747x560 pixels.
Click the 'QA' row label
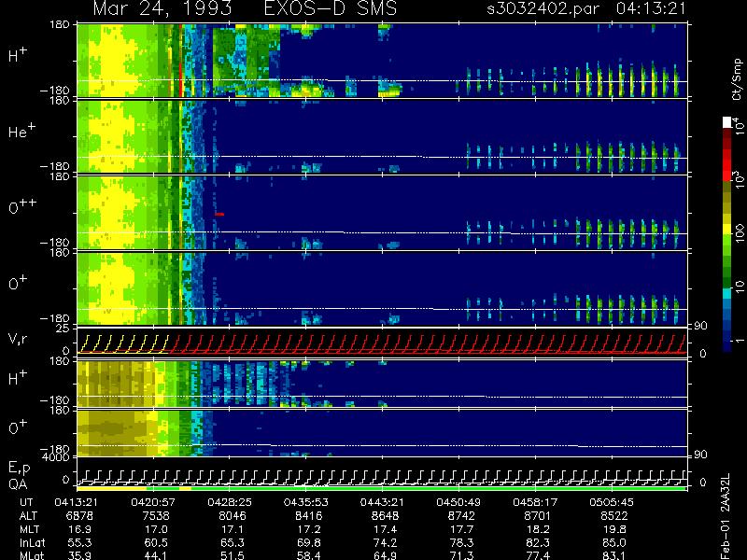(x=18, y=484)
